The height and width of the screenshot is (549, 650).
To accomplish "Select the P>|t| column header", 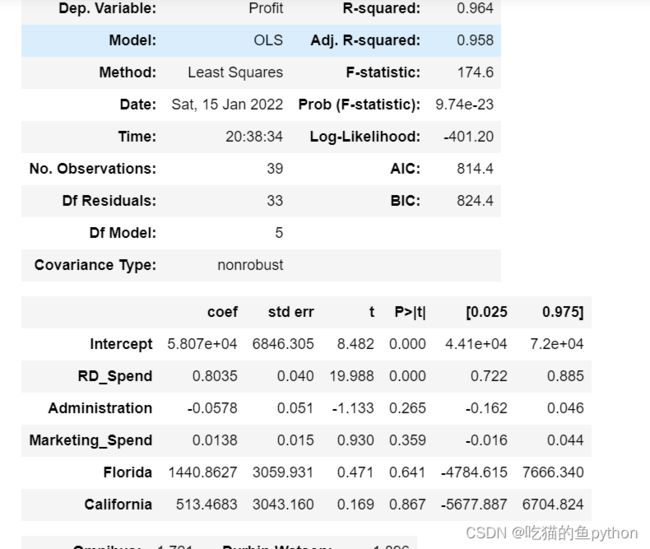I will click(x=410, y=312).
